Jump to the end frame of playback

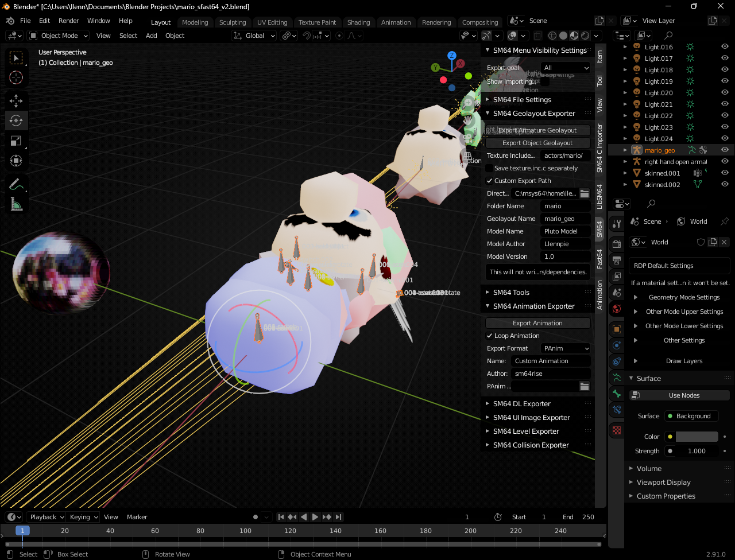click(338, 517)
